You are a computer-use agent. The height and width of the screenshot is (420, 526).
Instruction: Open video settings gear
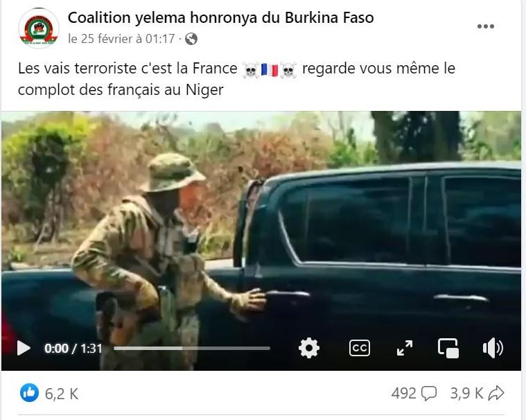tap(308, 348)
